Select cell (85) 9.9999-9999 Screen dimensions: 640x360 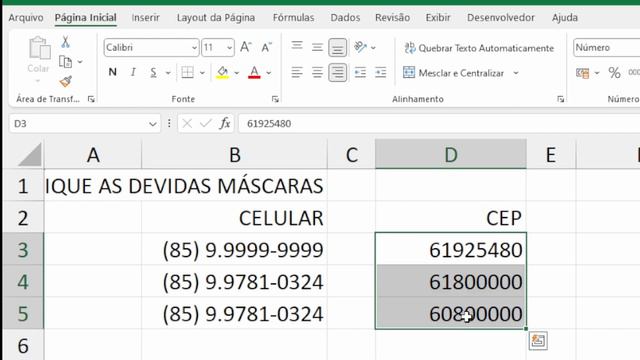pyautogui.click(x=234, y=250)
